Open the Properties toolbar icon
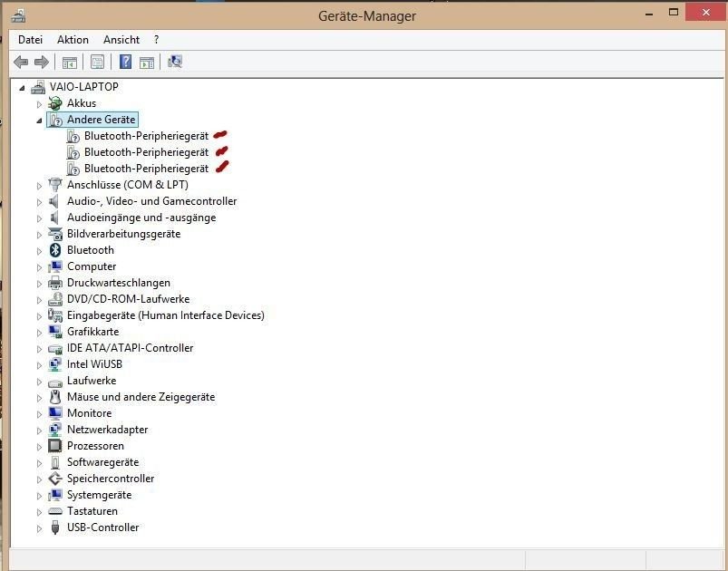The height and width of the screenshot is (571, 728). [x=98, y=62]
